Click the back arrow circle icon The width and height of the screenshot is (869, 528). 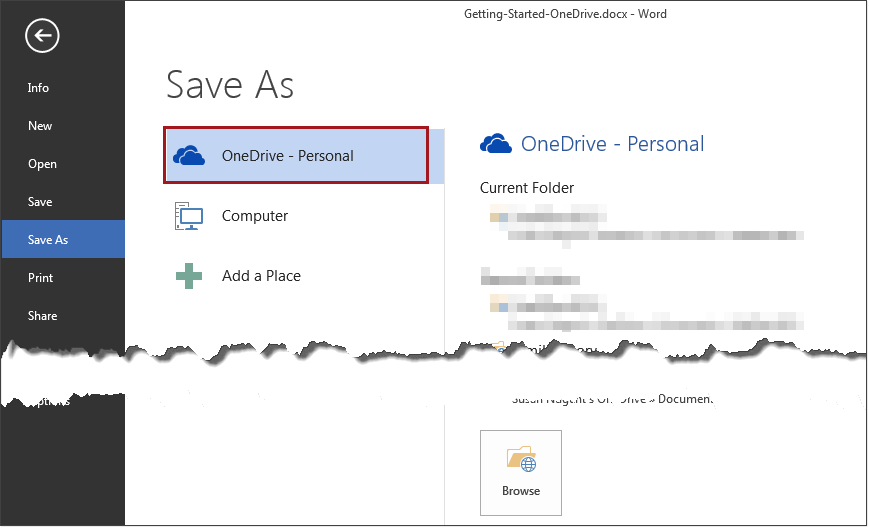coord(42,36)
